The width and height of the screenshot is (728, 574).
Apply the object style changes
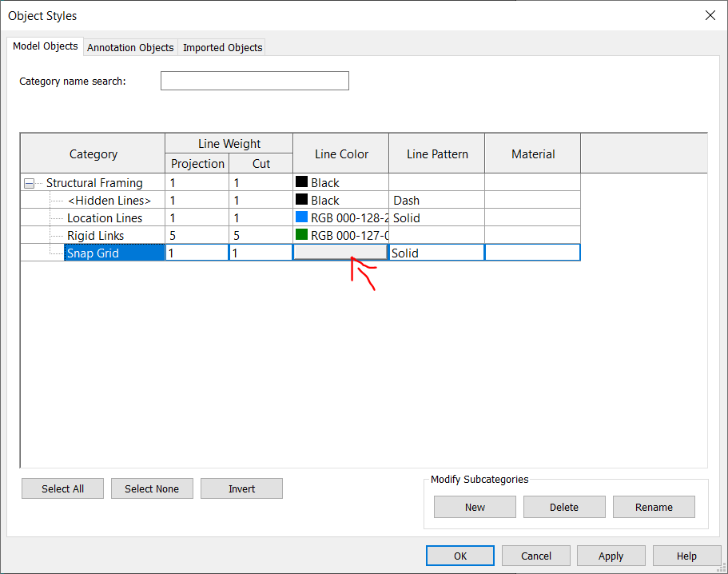pos(611,556)
